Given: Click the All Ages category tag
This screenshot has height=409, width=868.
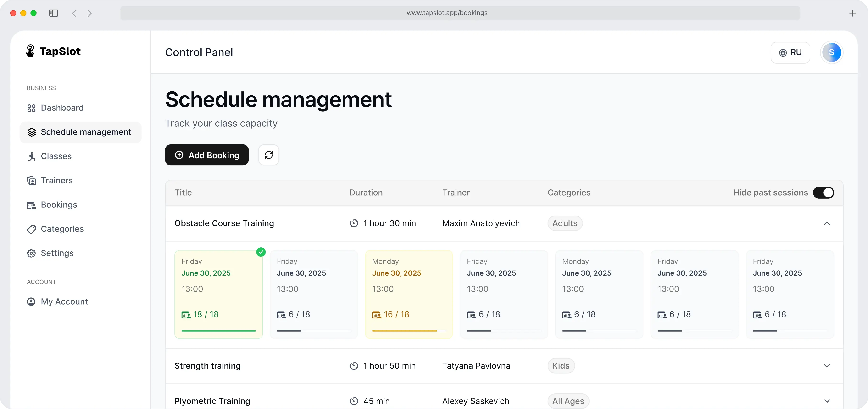Looking at the screenshot, I should coord(568,401).
